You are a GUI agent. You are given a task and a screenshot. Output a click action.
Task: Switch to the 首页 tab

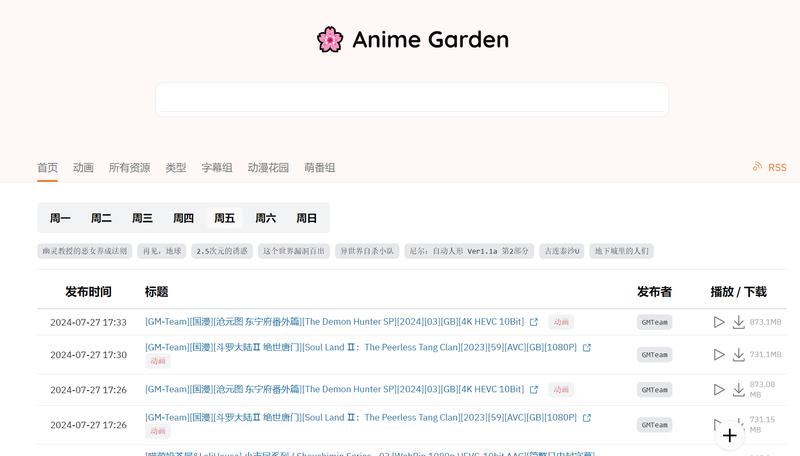[x=47, y=167]
